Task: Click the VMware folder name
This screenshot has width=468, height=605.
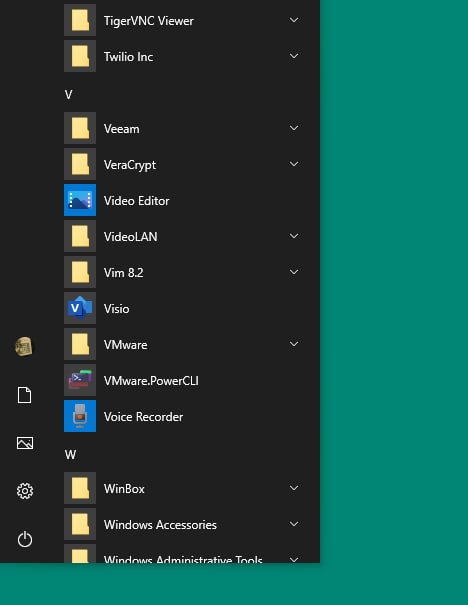Action: pos(126,345)
